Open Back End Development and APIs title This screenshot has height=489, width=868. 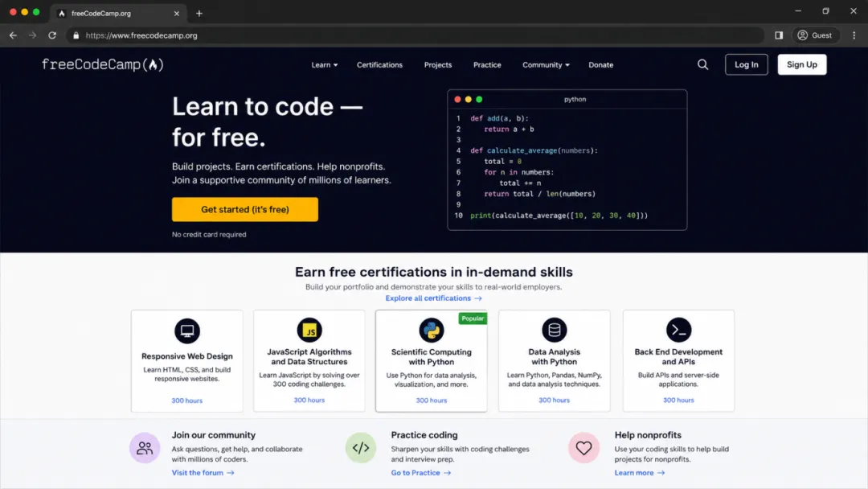678,356
